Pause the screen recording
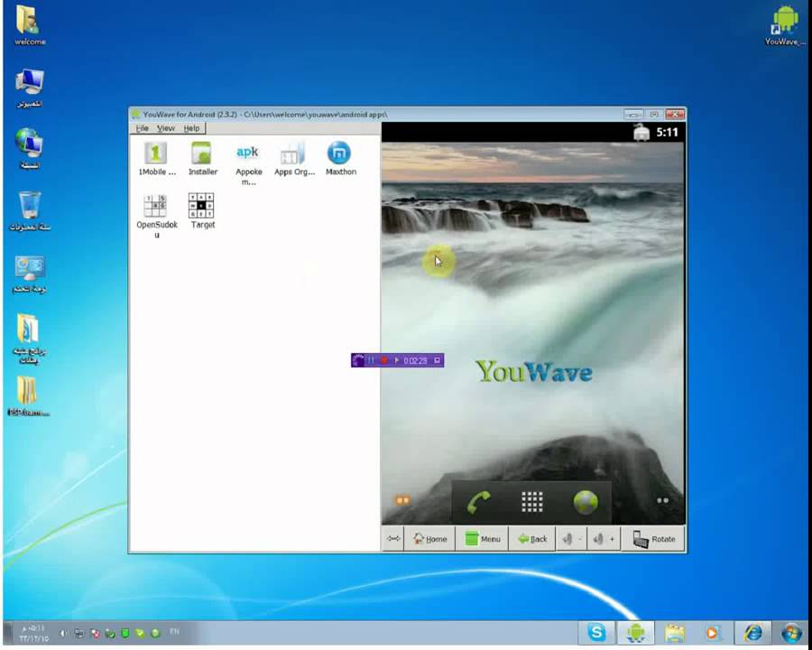Image resolution: width=812 pixels, height=650 pixels. click(x=371, y=360)
